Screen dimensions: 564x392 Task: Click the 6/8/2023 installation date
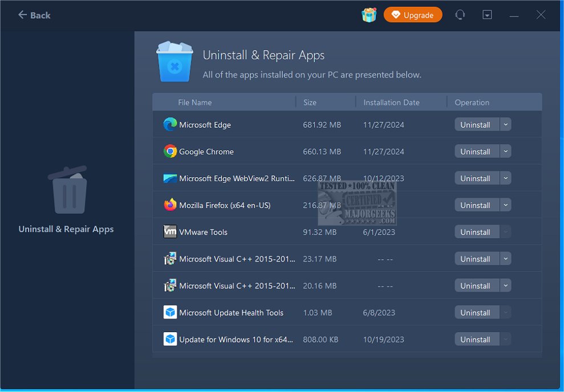pyautogui.click(x=379, y=313)
